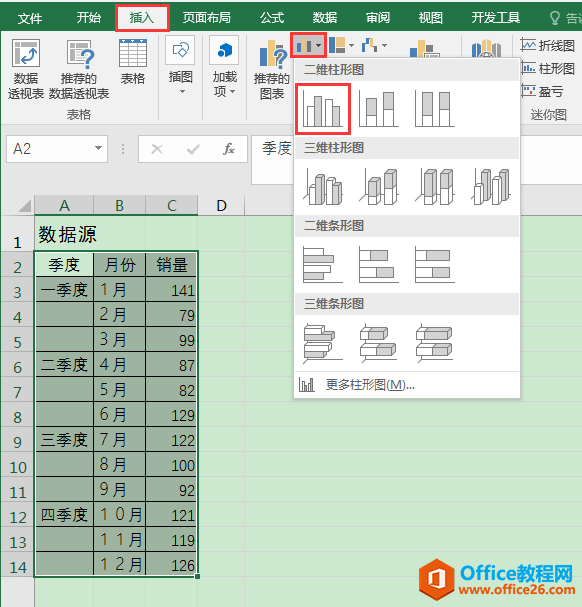This screenshot has height=607, width=582.
Task: Switch to the Developer (开发工具) tab
Action: (496, 18)
